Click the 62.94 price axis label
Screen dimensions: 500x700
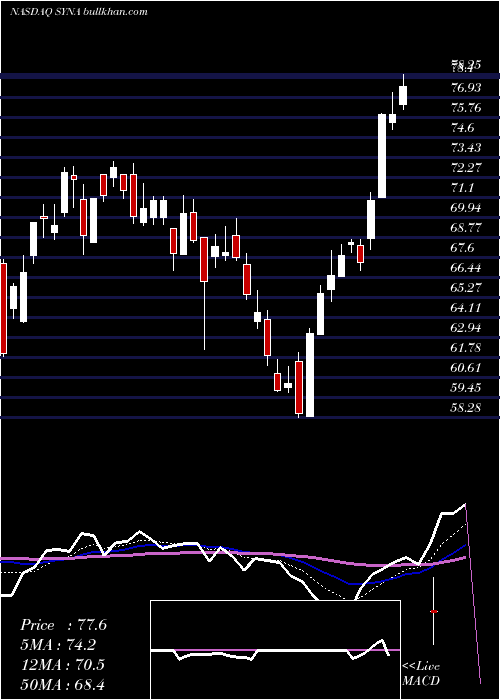(x=466, y=328)
